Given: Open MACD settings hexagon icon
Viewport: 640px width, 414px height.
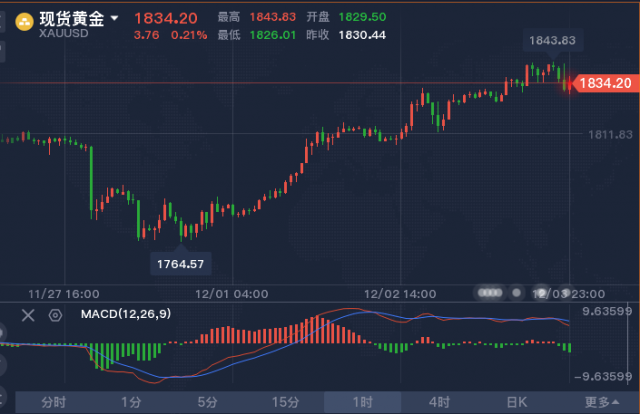Looking at the screenshot, I should point(55,315).
